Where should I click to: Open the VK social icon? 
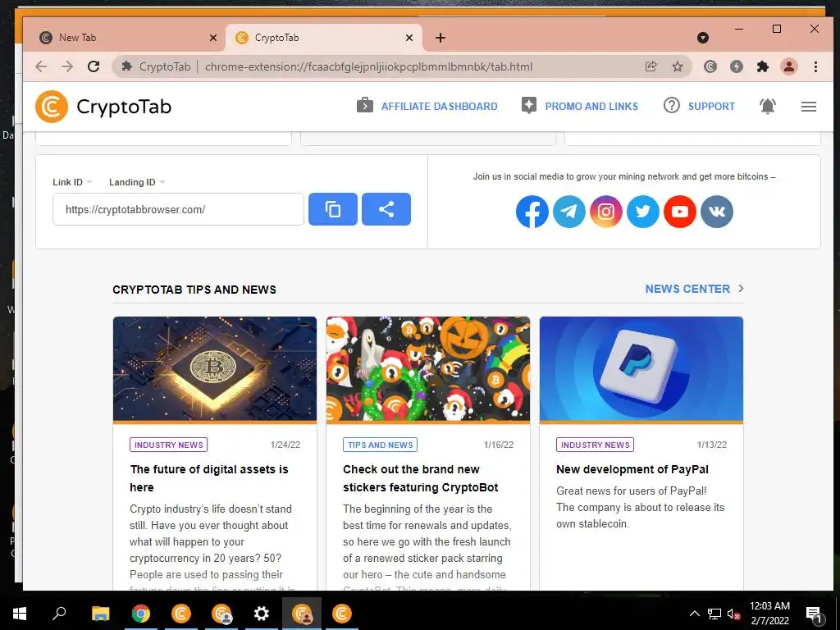point(717,212)
